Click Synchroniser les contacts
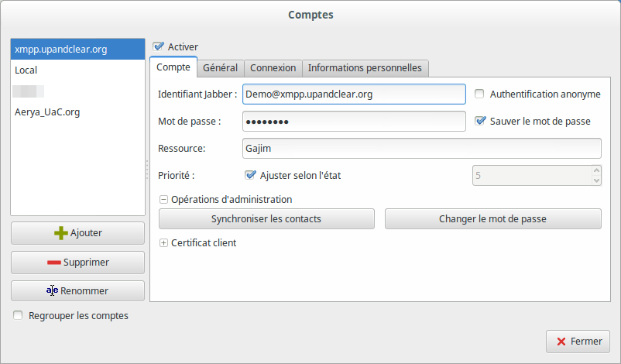621x364 pixels. click(x=266, y=219)
